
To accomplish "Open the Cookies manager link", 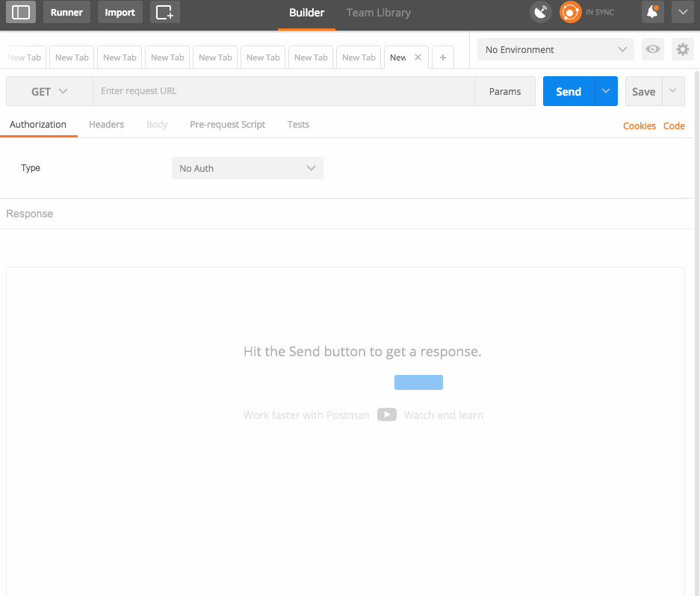I will click(639, 125).
